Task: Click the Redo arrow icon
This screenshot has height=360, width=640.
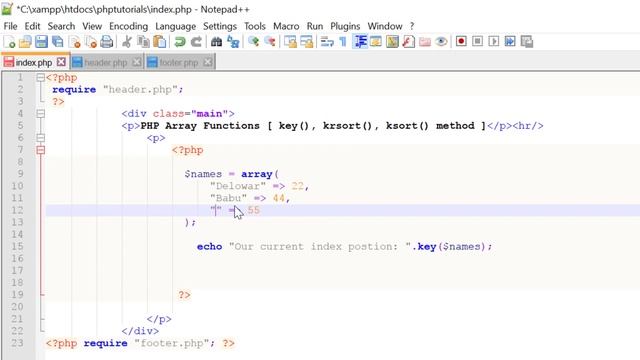Action: 196,42
